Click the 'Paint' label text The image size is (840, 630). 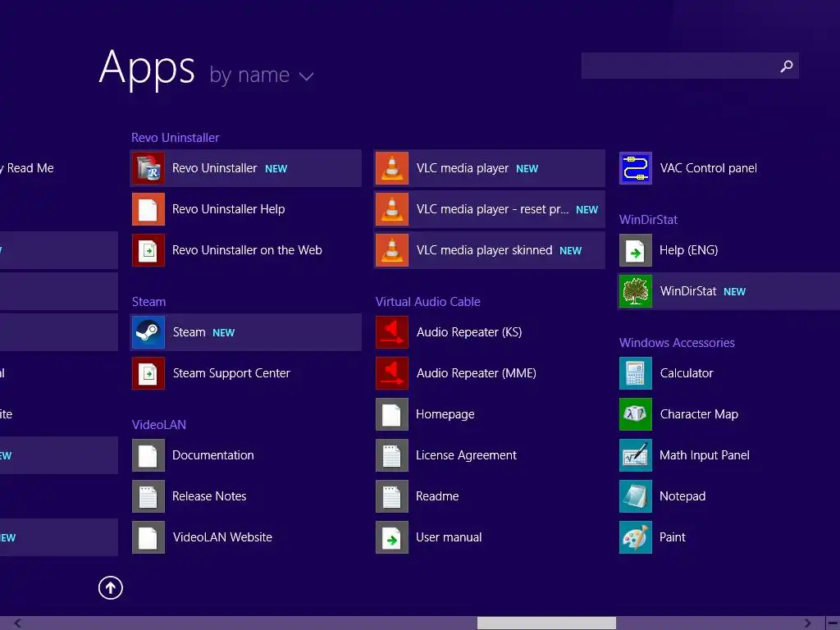[x=673, y=537]
